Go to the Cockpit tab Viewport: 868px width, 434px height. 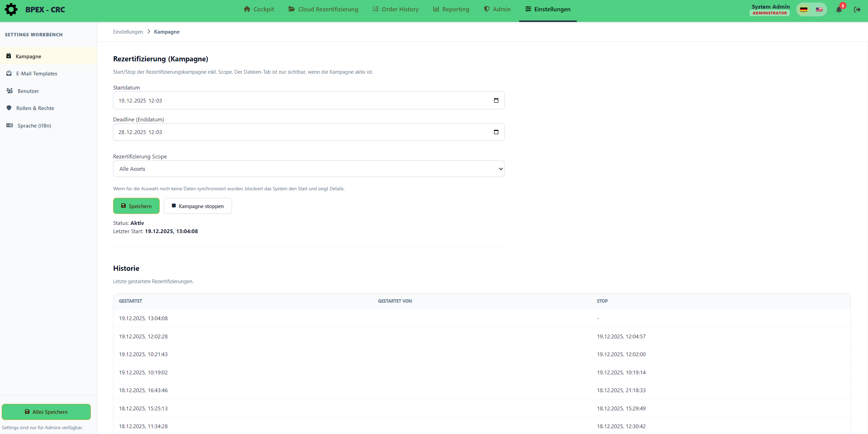click(x=259, y=9)
